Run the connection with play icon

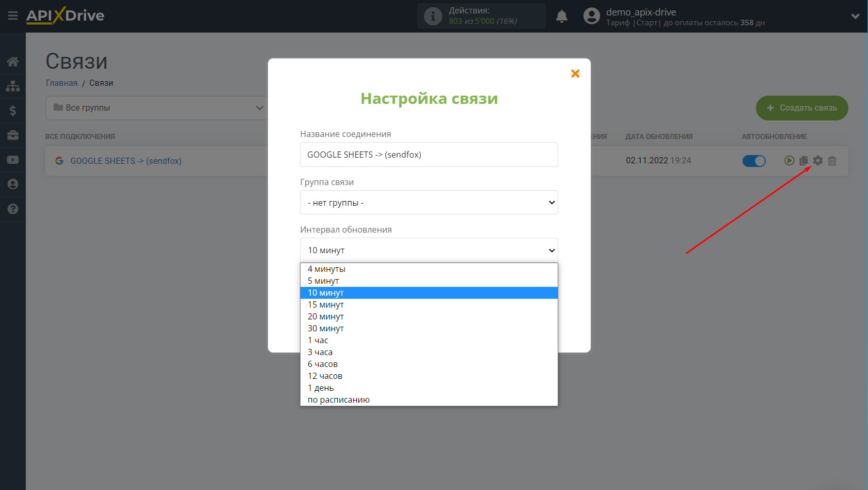pyautogui.click(x=789, y=161)
